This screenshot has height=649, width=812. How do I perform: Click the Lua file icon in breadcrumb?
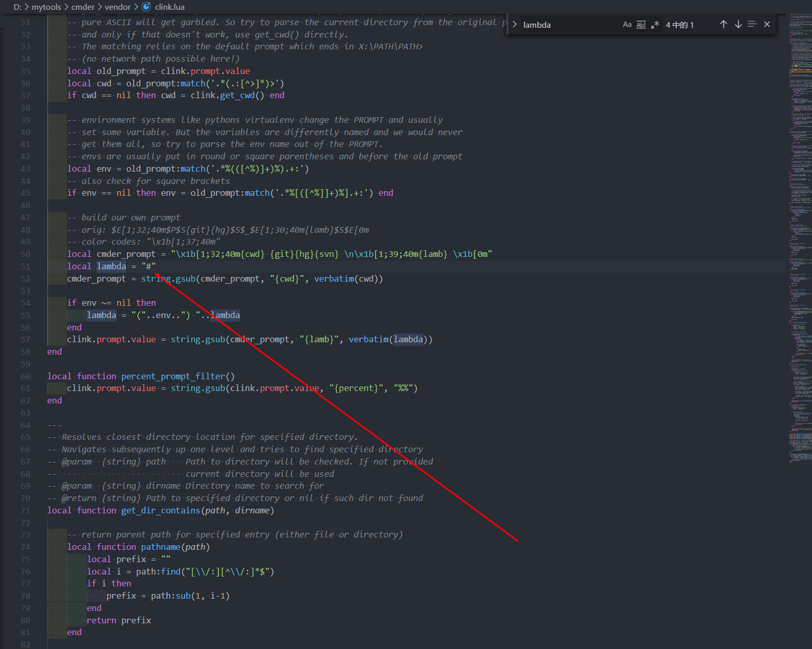147,7
